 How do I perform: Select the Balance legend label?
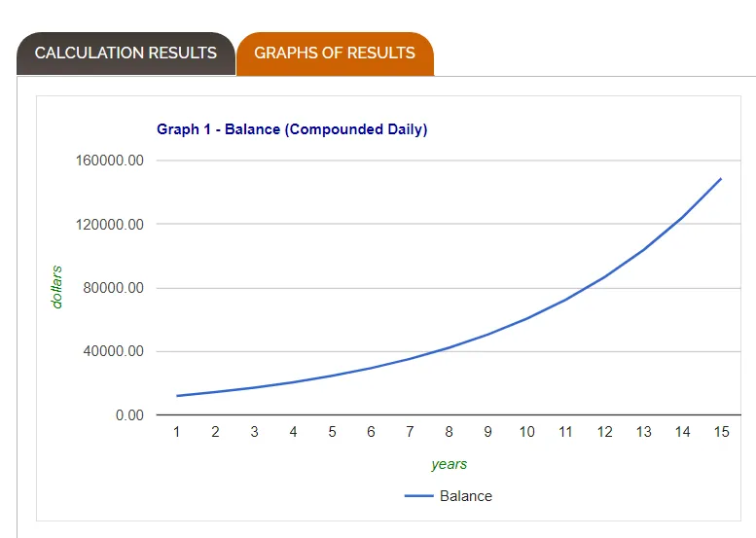[466, 496]
